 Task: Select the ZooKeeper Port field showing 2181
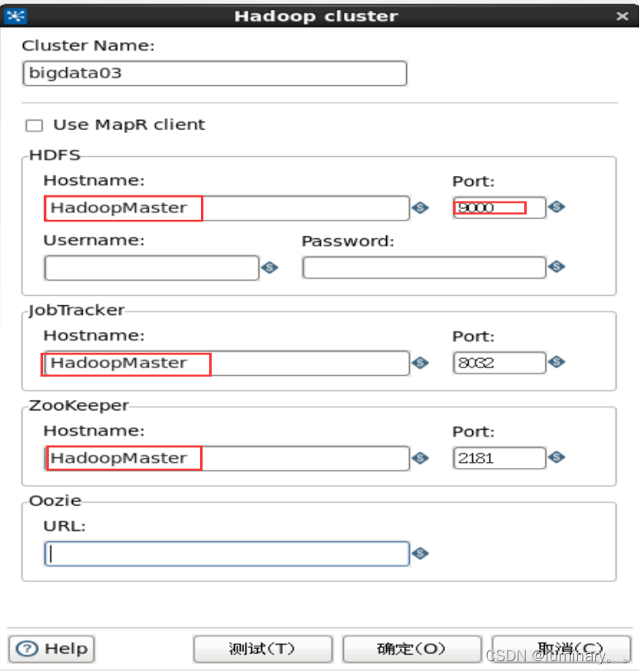tap(499, 456)
